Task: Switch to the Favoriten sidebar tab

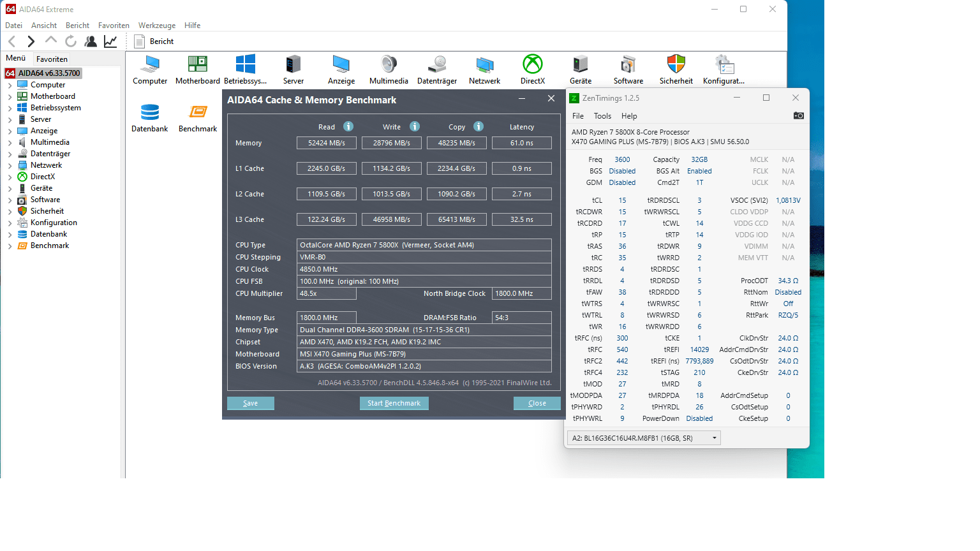Action: click(52, 59)
